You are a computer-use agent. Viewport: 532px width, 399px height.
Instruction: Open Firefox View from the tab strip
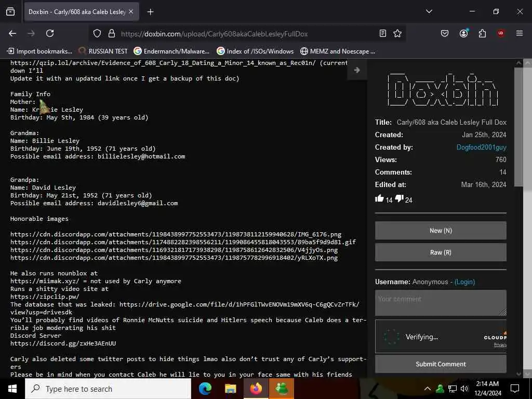[x=10, y=11]
